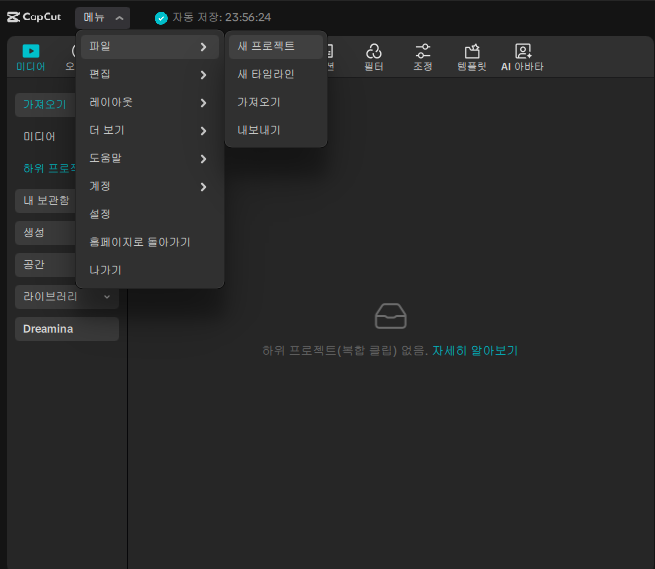
Task: Open 설정 from the menu
Action: pos(150,214)
